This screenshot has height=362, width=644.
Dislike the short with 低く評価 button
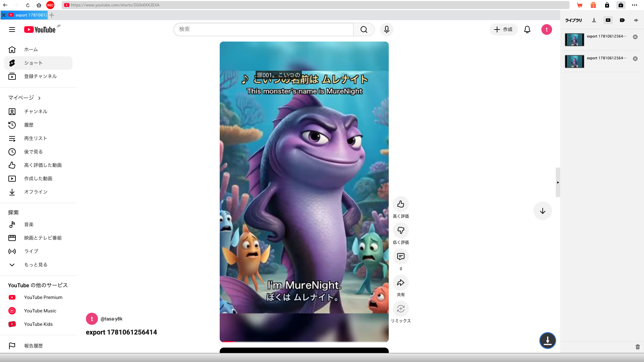tap(401, 230)
